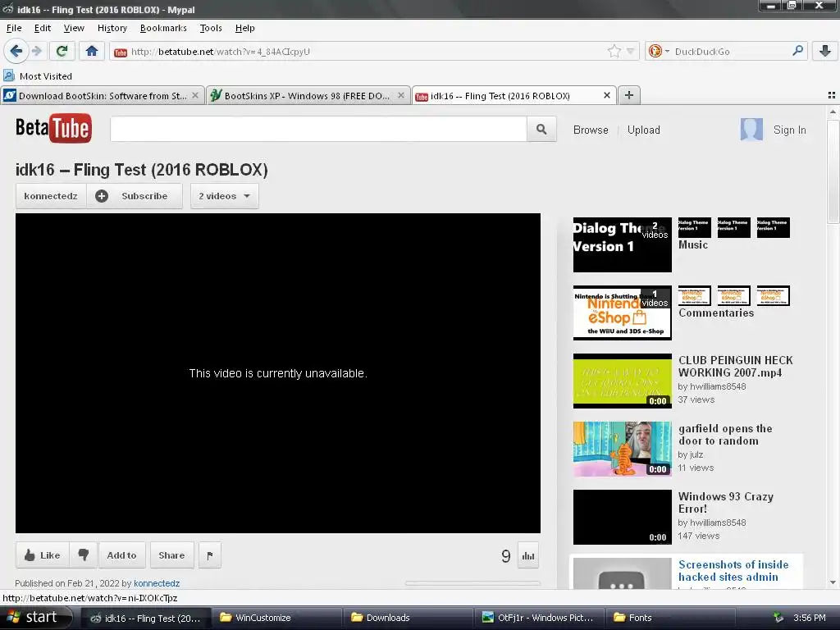Click the 3:56 PM taskbar clock
This screenshot has height=630, width=840.
point(810,618)
